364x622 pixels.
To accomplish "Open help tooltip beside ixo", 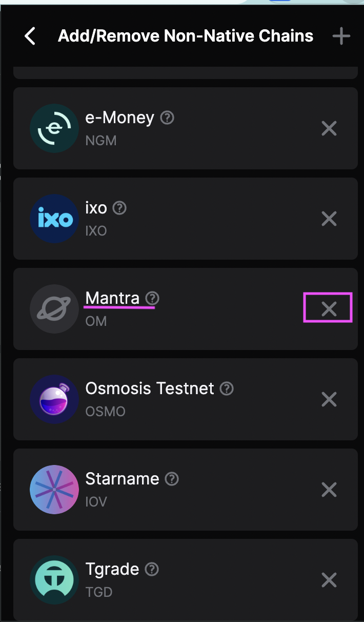I will pos(119,208).
